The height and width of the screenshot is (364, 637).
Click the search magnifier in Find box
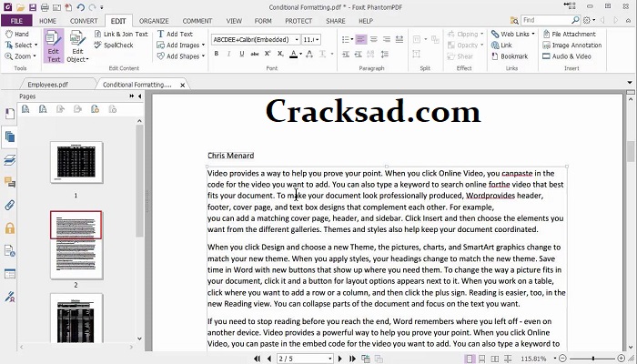point(575,20)
